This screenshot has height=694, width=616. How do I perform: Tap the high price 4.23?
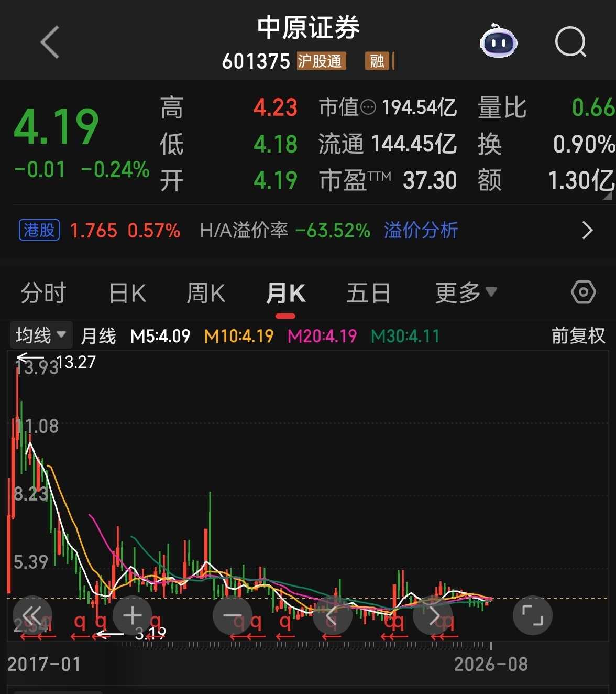(x=276, y=108)
